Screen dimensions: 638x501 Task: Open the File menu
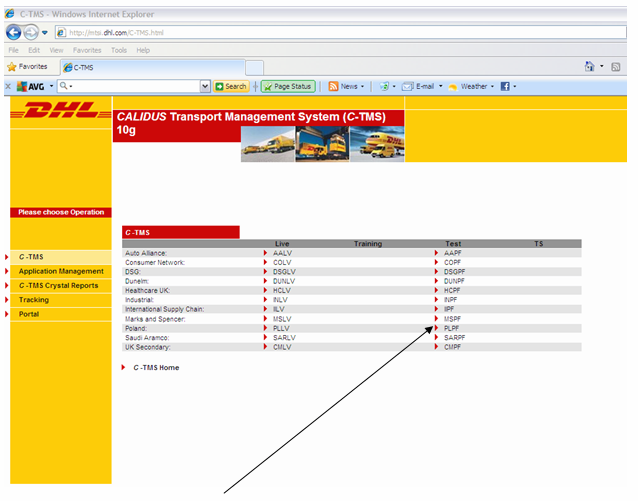13,50
